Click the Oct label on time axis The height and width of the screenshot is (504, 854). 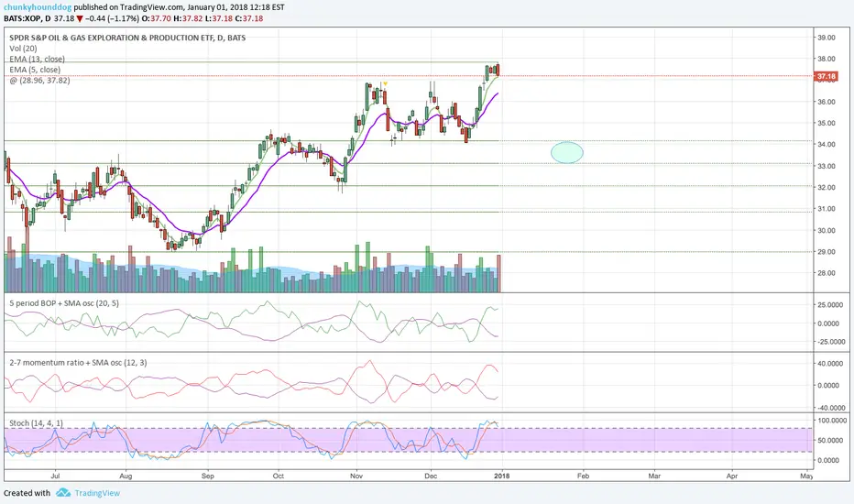[x=278, y=476]
